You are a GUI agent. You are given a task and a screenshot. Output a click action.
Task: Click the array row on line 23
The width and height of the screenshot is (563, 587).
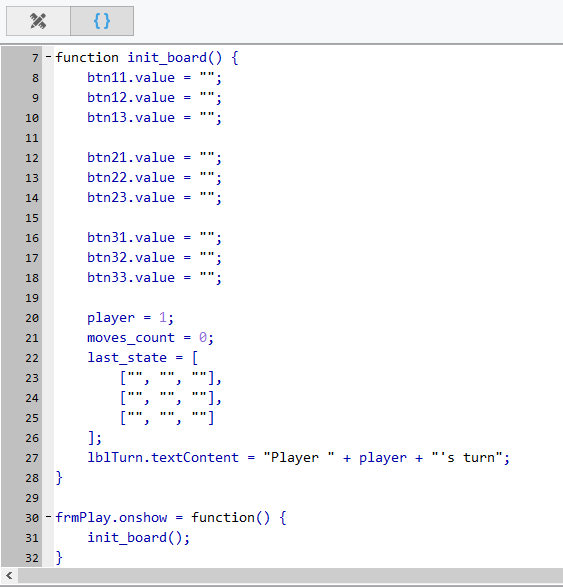coord(171,378)
